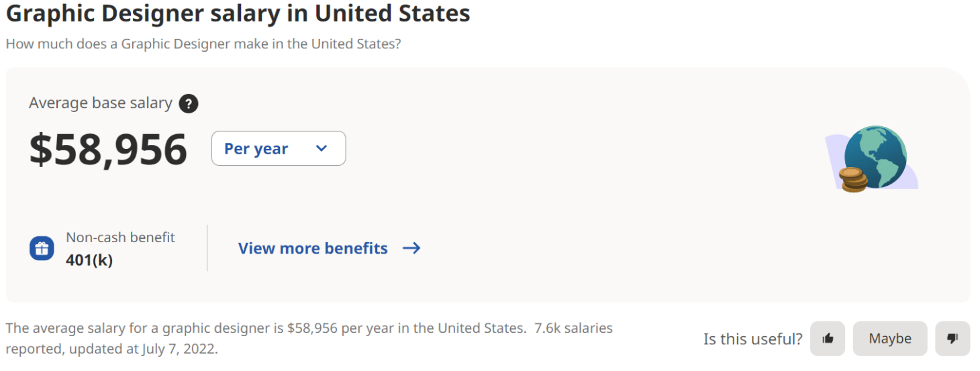The height and width of the screenshot is (371, 980).
Task: Click the Non-cash benefit label
Action: [x=120, y=237]
